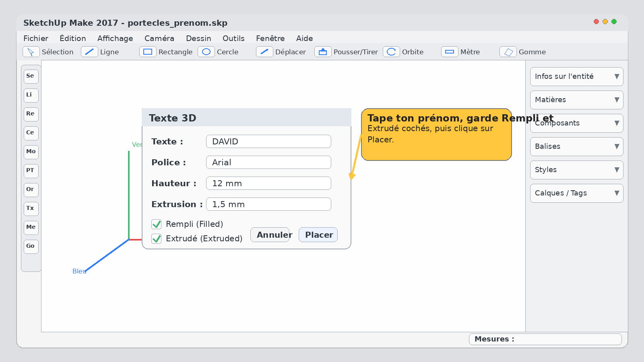This screenshot has width=644, height=362.
Task: Select the Sélection arrow tool icon
Action: coord(31,52)
